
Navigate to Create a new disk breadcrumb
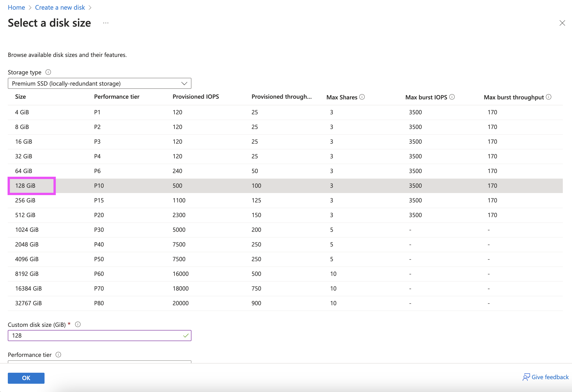pos(60,7)
